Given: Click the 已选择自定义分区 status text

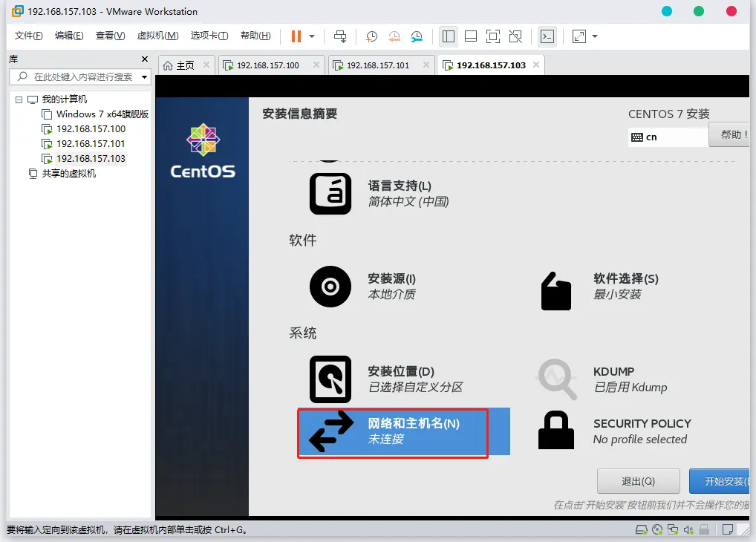Looking at the screenshot, I should tap(415, 388).
